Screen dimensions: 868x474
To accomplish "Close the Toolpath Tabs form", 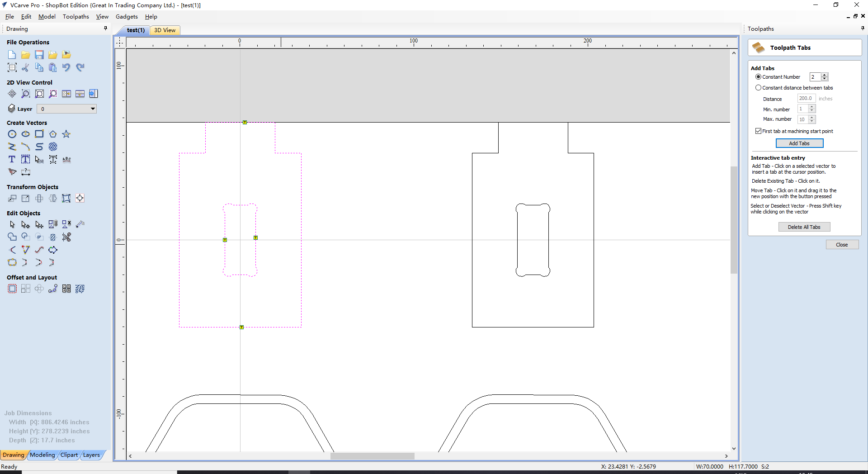I will click(x=842, y=245).
